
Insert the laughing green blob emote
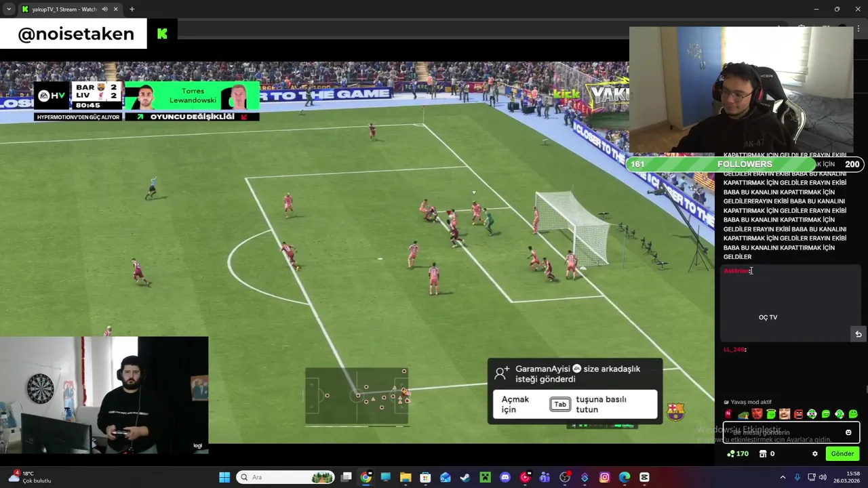point(825,414)
